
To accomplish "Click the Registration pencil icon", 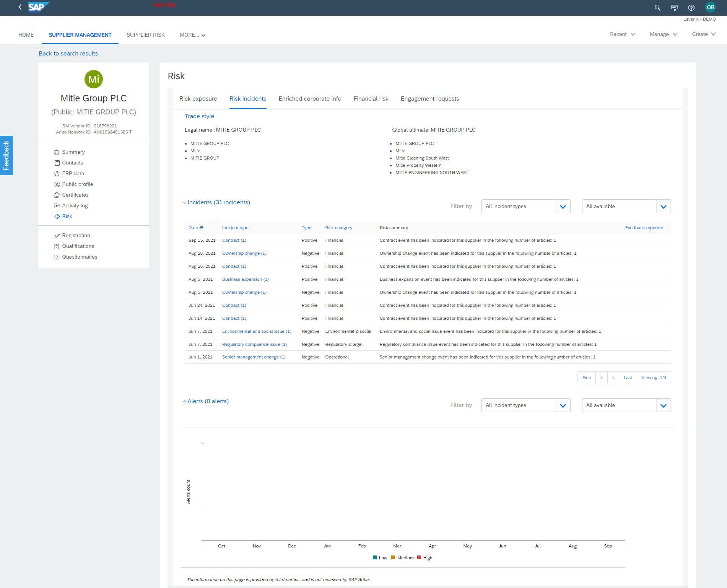I will (x=57, y=236).
